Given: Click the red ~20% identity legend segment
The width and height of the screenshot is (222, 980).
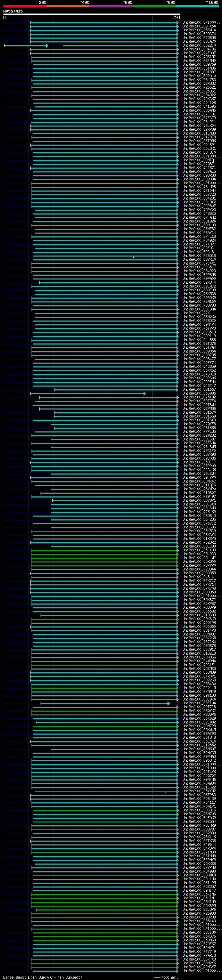Looking at the screenshot, I should tap(25, 6).
